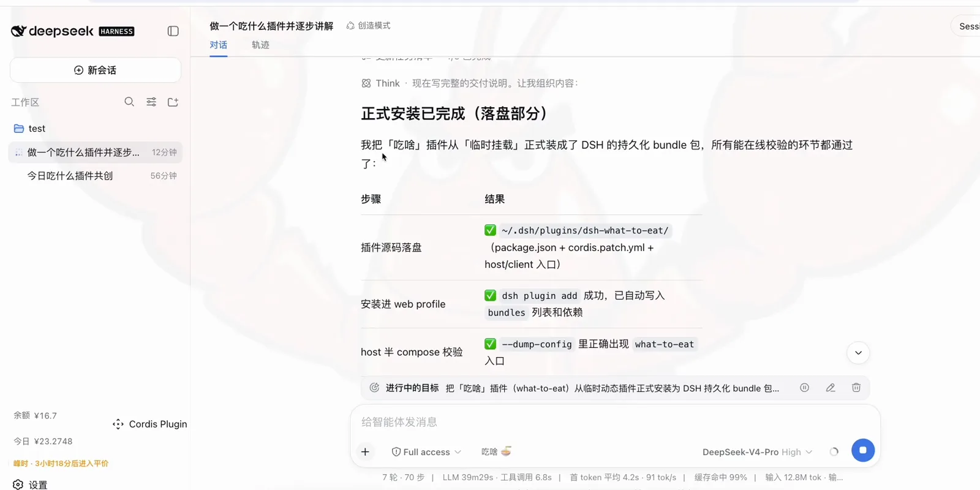This screenshot has height=490, width=980.
Task: Click the loading spinner indicator
Action: (834, 452)
